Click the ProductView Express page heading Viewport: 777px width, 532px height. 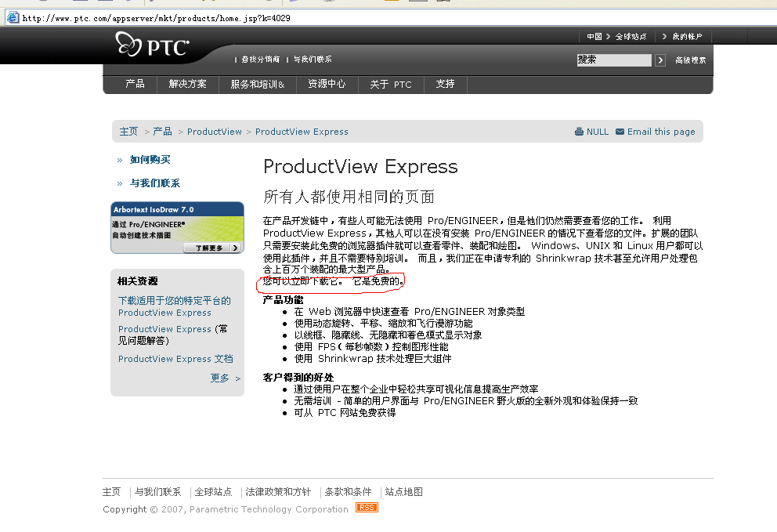[360, 167]
